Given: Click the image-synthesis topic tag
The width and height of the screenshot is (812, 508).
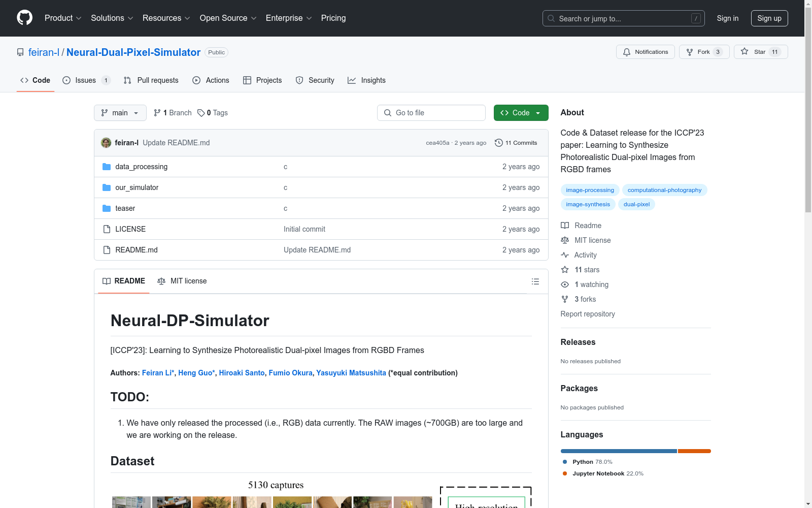Looking at the screenshot, I should [x=588, y=204].
